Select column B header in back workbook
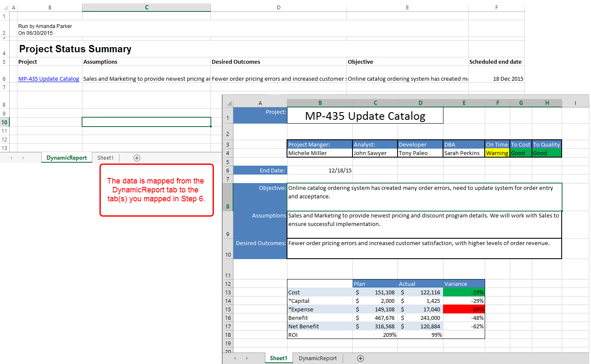The height and width of the screenshot is (364, 591). [x=50, y=8]
